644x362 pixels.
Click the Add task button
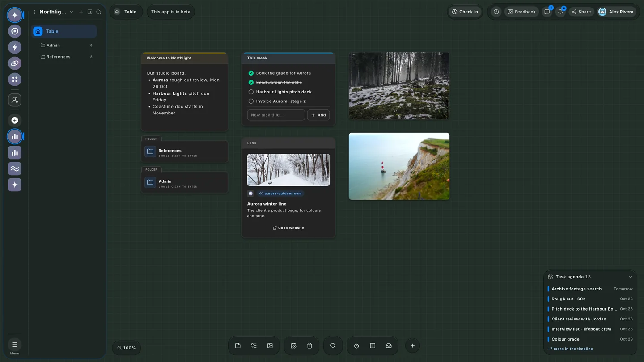click(318, 115)
